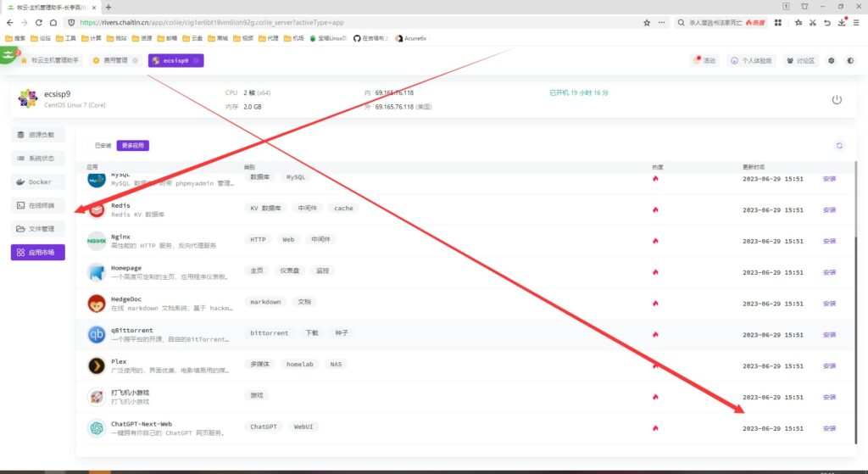This screenshot has height=474, width=868.
Task: Click the browser back arrow
Action: 10,23
